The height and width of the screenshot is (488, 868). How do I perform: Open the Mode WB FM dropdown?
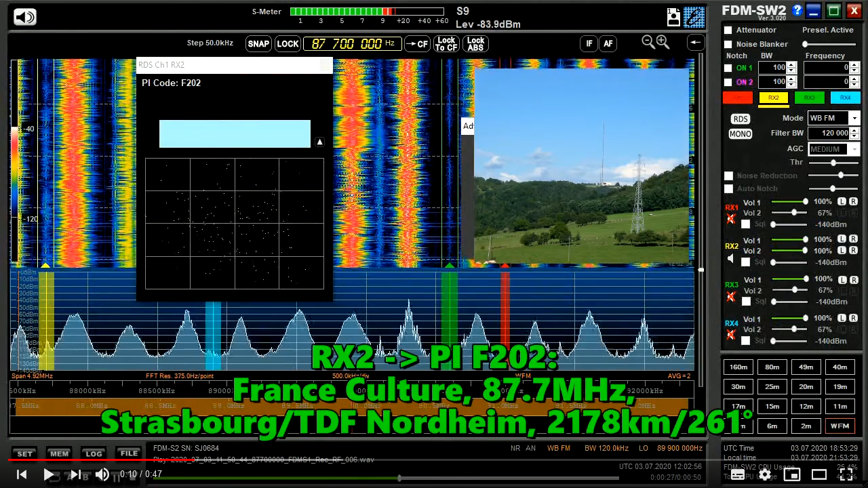[834, 118]
